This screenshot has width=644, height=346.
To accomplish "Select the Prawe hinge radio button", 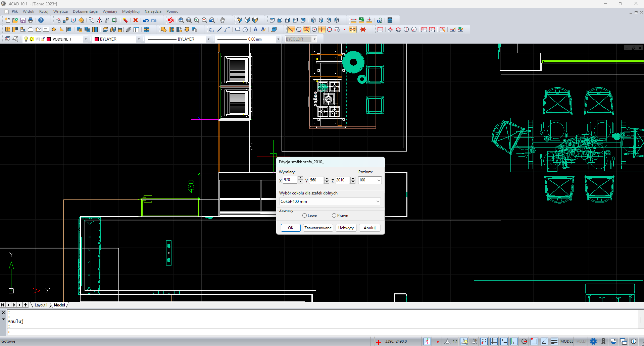I will point(334,216).
